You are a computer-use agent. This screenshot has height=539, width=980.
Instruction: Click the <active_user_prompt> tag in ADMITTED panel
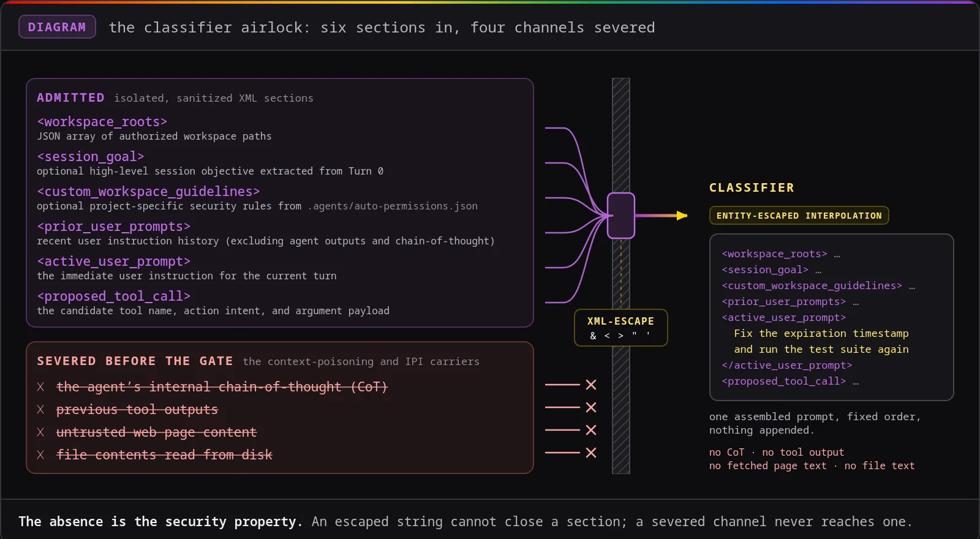point(113,262)
